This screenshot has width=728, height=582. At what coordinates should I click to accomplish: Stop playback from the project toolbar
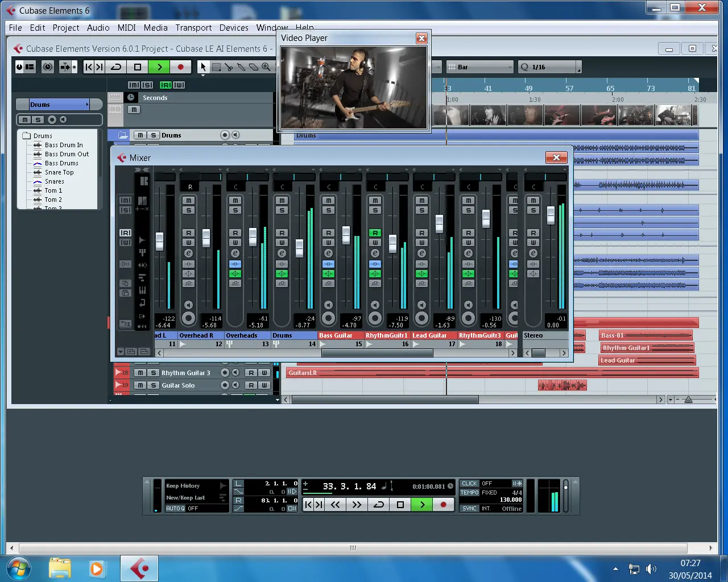137,67
